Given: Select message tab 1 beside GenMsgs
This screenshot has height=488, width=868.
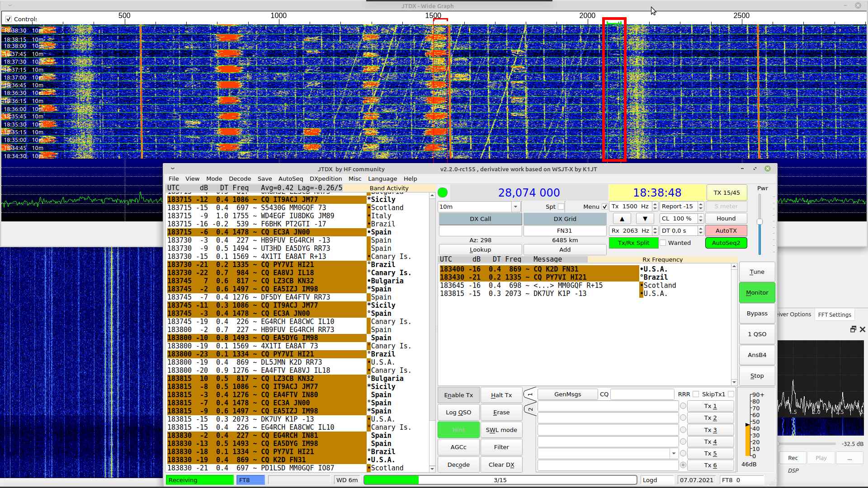Looking at the screenshot, I should 530,394.
